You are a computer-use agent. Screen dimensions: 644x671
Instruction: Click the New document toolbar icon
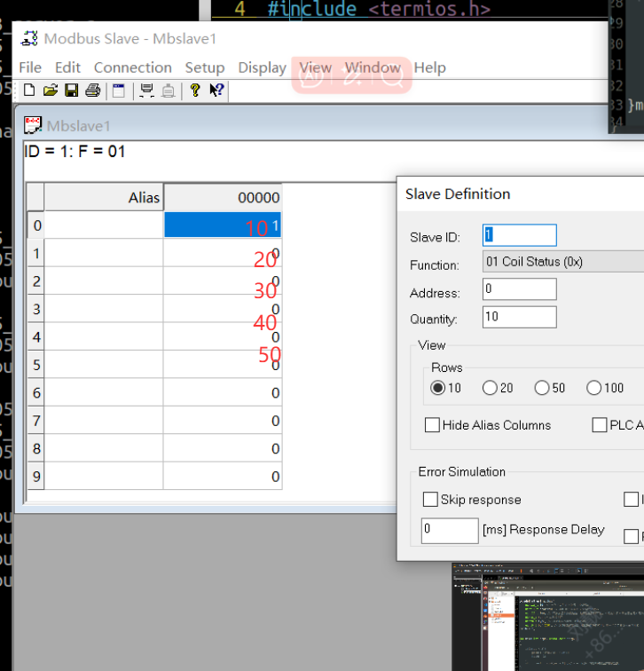(29, 91)
